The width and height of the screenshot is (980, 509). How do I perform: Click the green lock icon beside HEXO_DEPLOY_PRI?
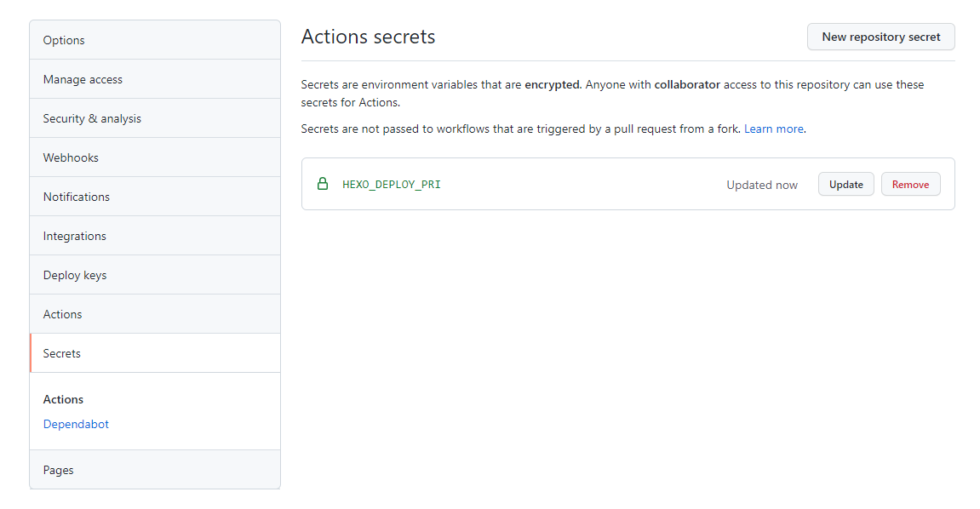[x=323, y=184]
